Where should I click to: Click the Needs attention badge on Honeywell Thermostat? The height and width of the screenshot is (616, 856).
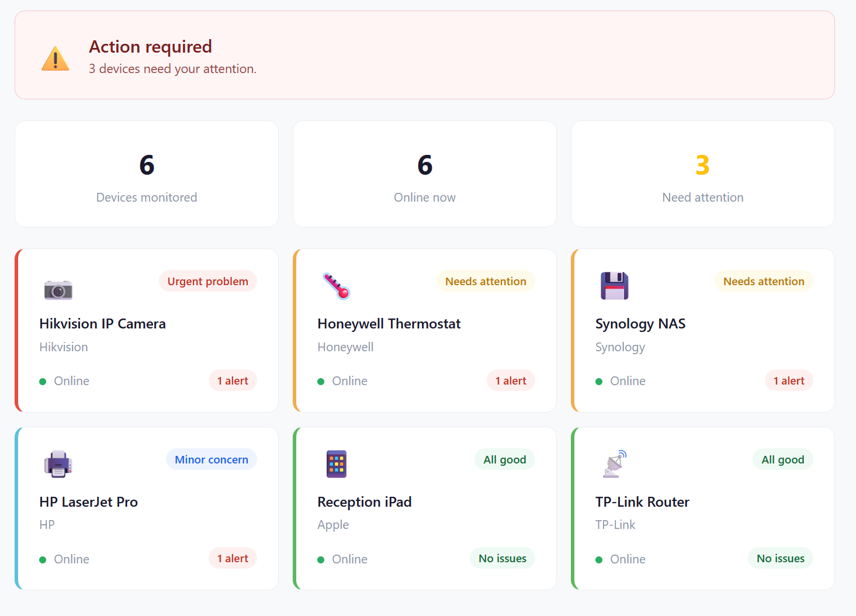pyautogui.click(x=486, y=281)
